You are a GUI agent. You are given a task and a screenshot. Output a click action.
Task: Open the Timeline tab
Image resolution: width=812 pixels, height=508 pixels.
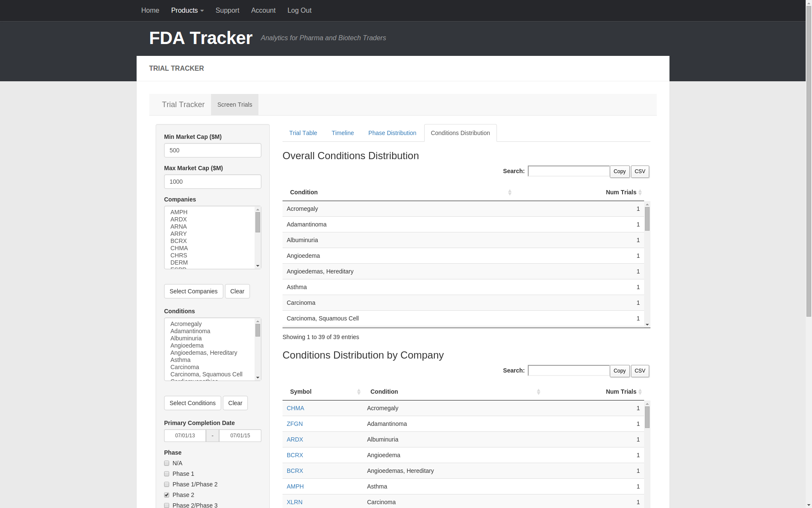point(343,133)
